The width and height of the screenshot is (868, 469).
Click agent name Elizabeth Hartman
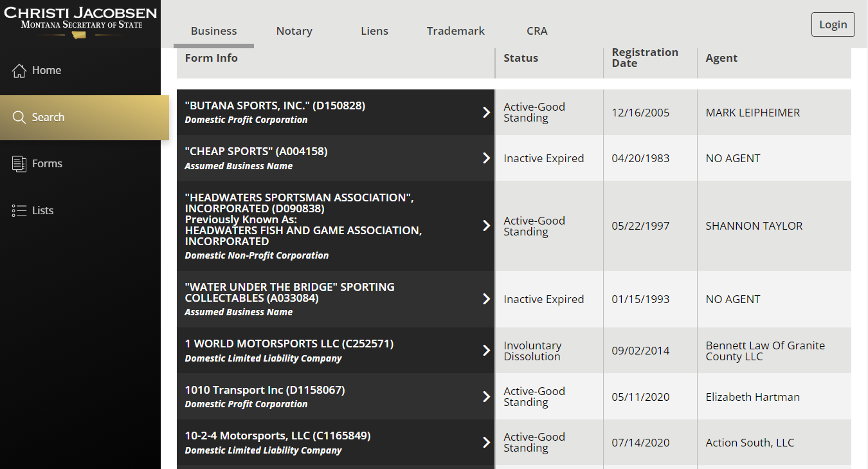[x=753, y=397]
